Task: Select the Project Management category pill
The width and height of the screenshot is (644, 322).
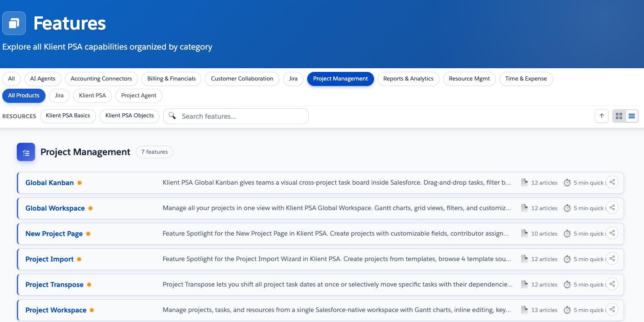Action: pos(340,79)
